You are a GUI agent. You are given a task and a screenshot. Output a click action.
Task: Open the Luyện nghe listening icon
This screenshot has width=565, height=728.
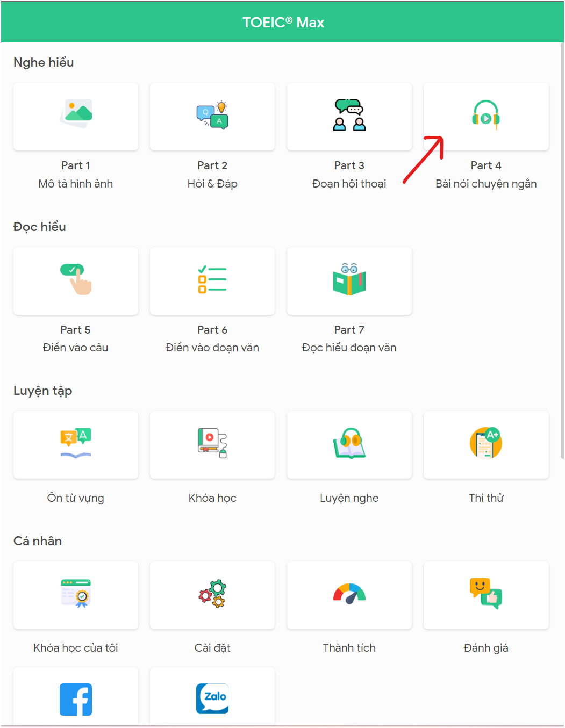point(349,443)
